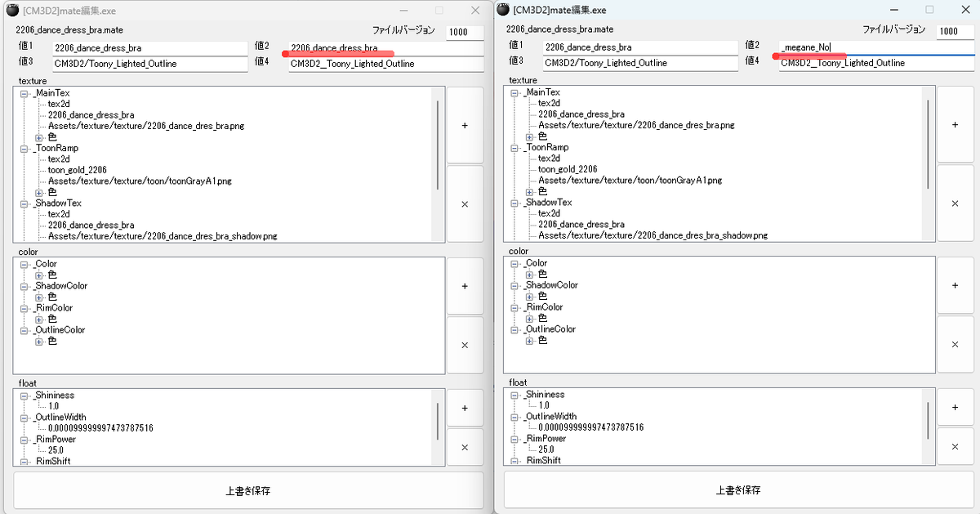Collapse the _OutlineWidth node in right window

pyautogui.click(x=514, y=417)
